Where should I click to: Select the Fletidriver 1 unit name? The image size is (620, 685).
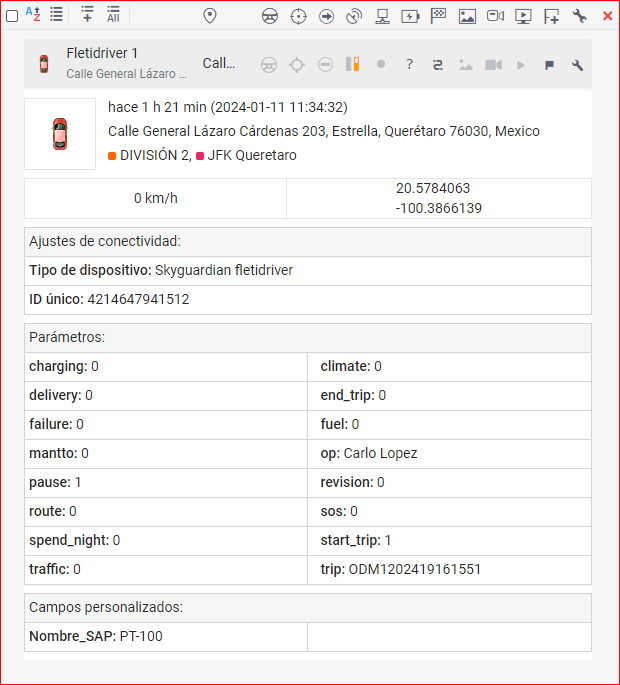[x=102, y=53]
